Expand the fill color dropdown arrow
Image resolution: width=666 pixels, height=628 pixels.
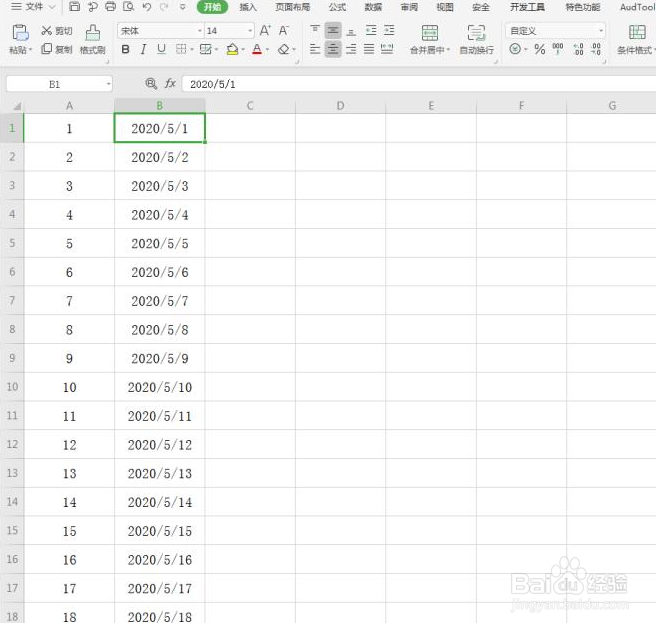[x=243, y=50]
